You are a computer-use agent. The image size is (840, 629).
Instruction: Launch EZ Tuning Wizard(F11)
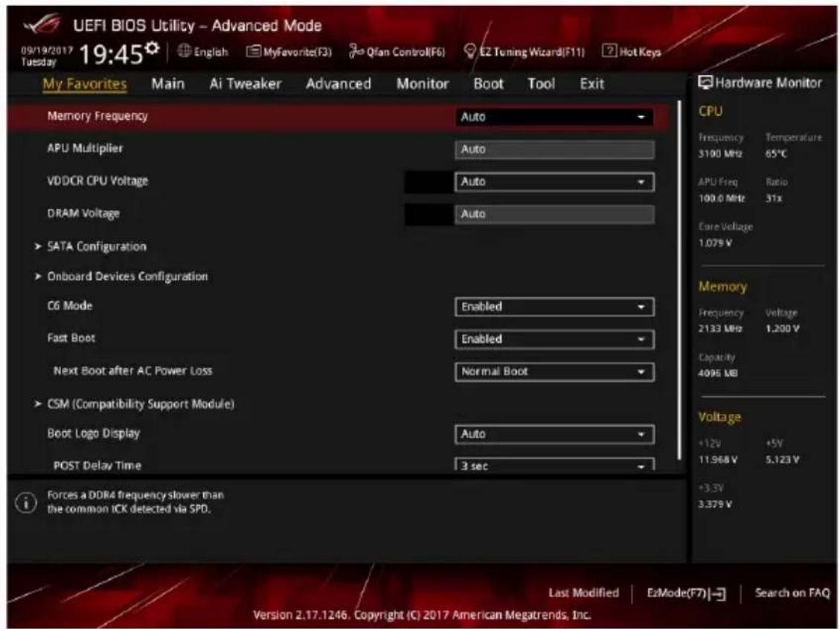click(x=524, y=51)
